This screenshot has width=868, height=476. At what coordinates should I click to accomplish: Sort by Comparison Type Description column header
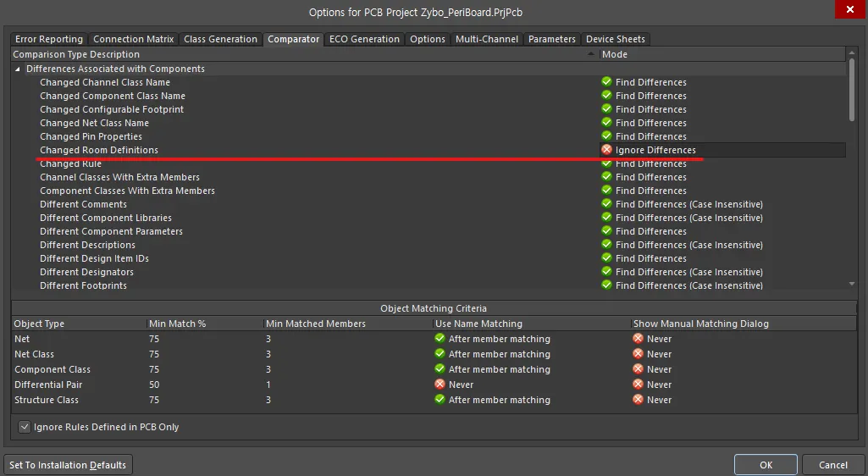(305, 54)
